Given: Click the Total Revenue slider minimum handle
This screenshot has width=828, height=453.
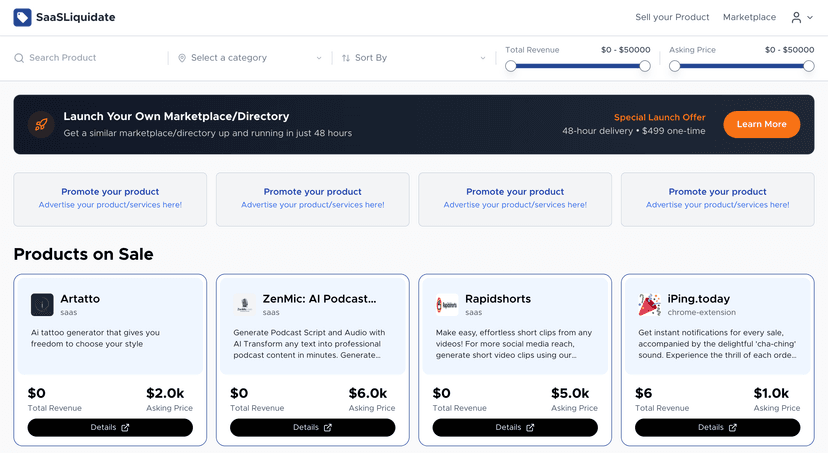Looking at the screenshot, I should pos(511,66).
